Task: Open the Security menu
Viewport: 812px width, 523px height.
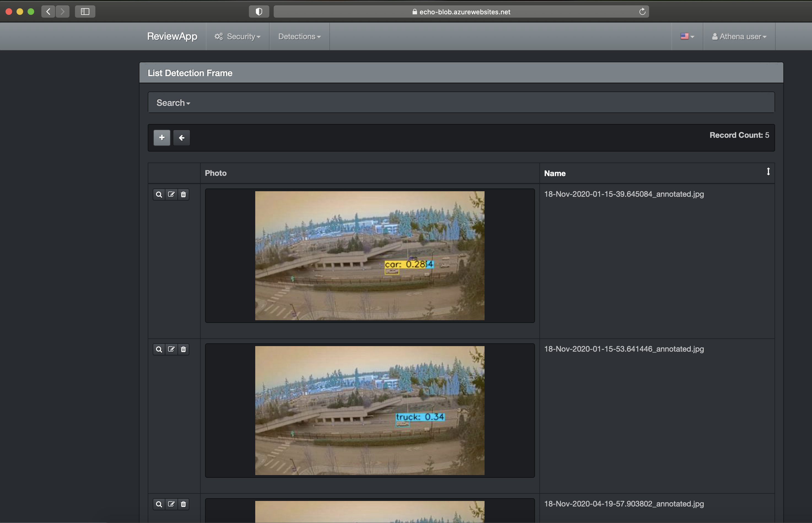Action: [238, 36]
